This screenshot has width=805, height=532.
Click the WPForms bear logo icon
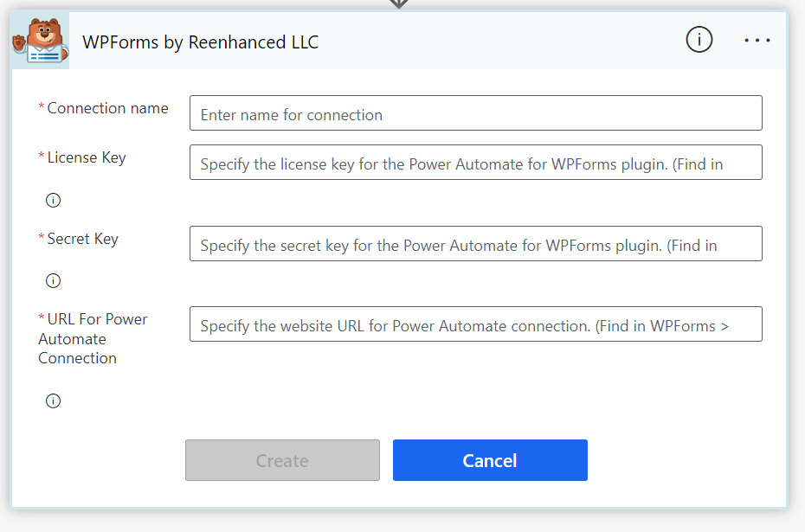(x=39, y=40)
